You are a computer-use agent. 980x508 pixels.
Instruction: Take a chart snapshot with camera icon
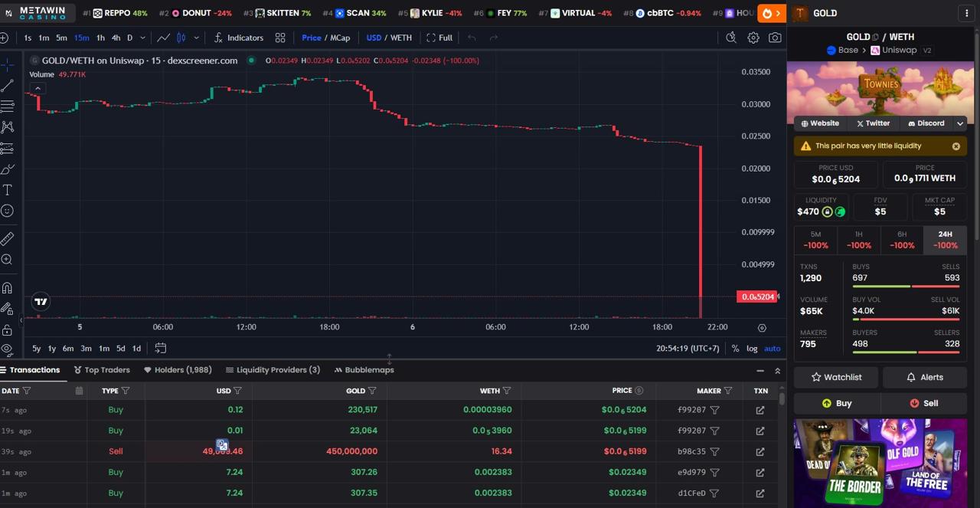click(x=775, y=38)
